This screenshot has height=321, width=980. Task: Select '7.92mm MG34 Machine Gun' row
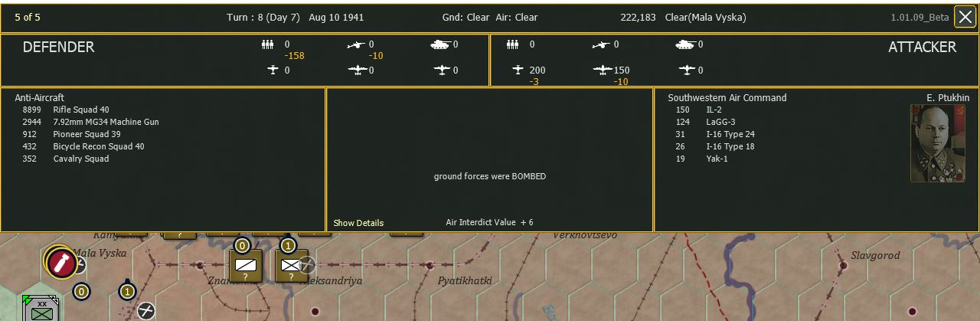[90, 122]
